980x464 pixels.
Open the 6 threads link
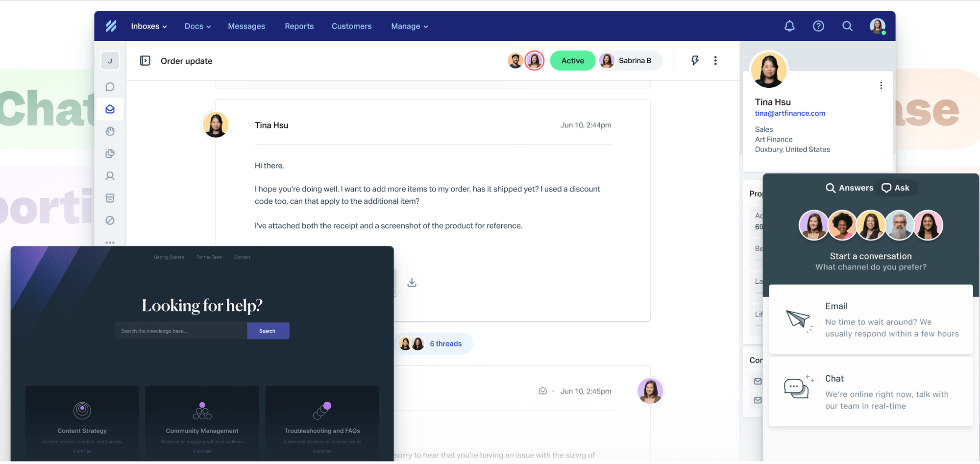tap(445, 343)
